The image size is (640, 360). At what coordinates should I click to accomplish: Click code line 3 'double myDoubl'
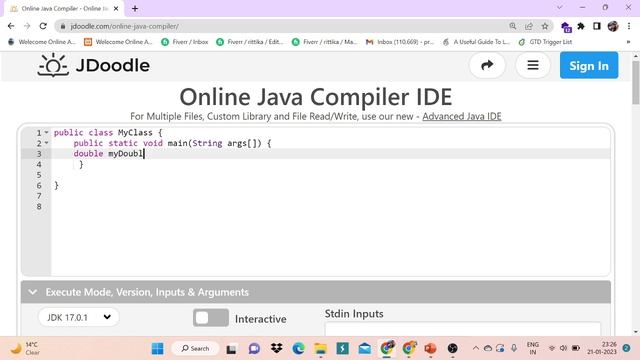[x=109, y=153]
